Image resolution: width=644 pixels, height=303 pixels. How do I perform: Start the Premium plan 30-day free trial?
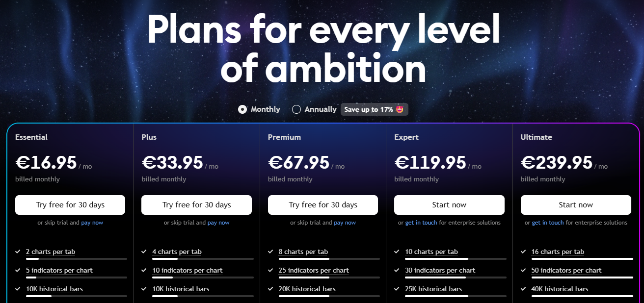click(x=323, y=205)
